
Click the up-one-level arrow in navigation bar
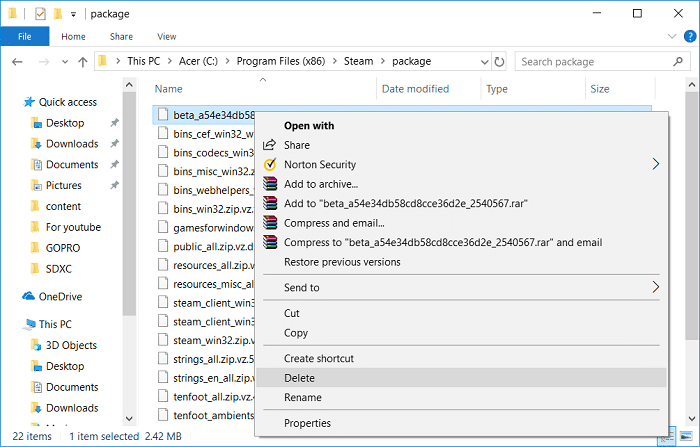coord(82,62)
